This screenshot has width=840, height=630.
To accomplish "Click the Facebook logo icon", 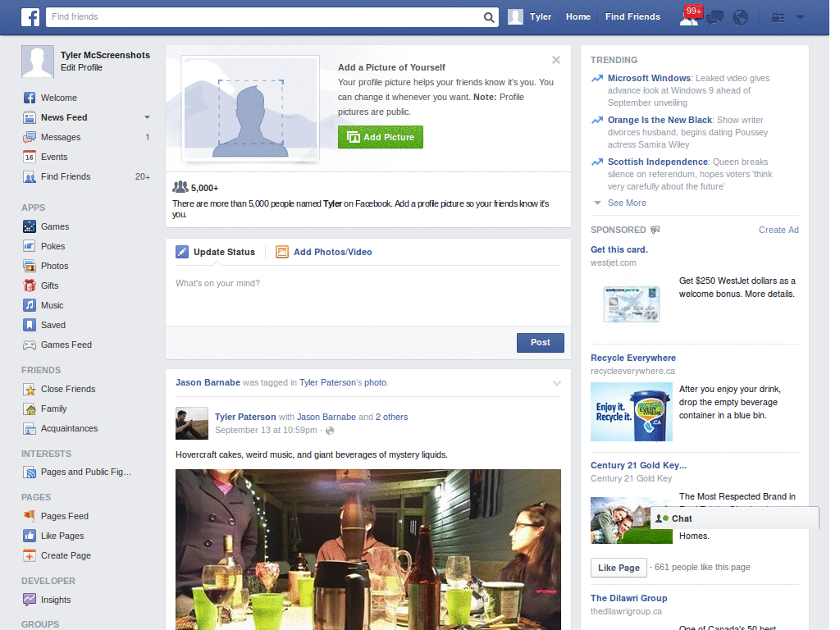I will pos(30,17).
